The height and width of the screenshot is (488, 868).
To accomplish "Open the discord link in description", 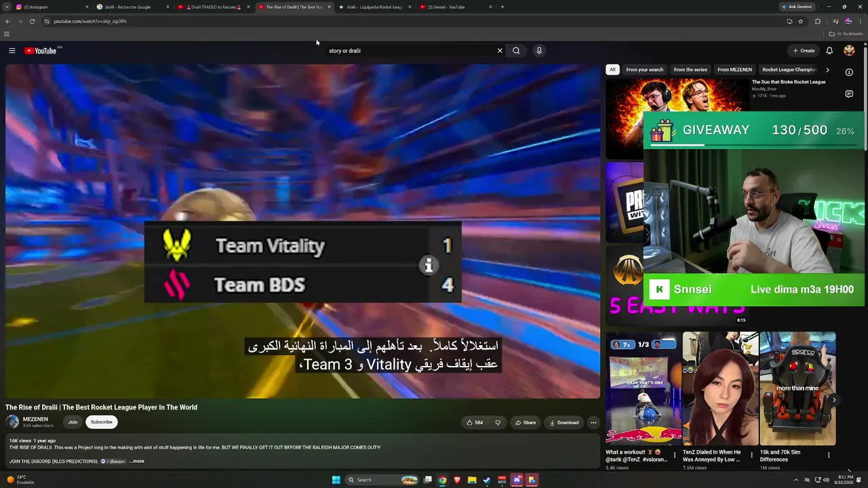I will pos(113,462).
